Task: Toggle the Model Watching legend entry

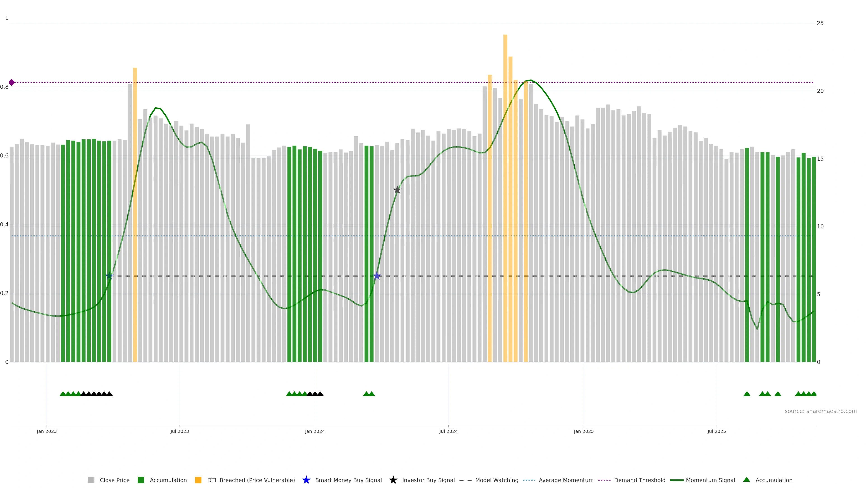Action: point(496,480)
